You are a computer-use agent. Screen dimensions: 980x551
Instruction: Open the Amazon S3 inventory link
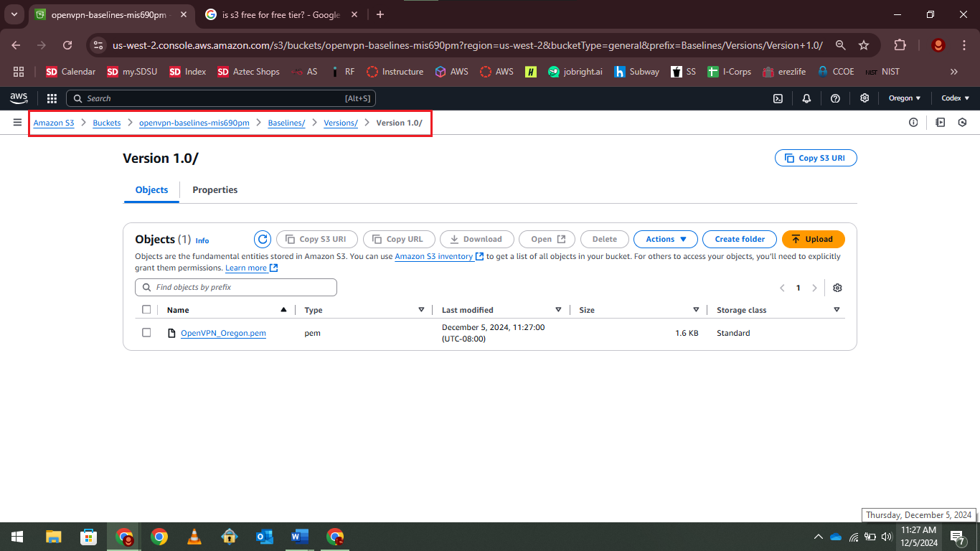[x=439, y=256]
